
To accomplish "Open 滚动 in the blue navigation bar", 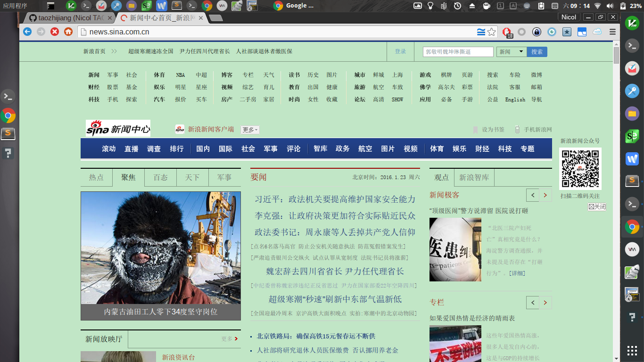I will click(109, 148).
